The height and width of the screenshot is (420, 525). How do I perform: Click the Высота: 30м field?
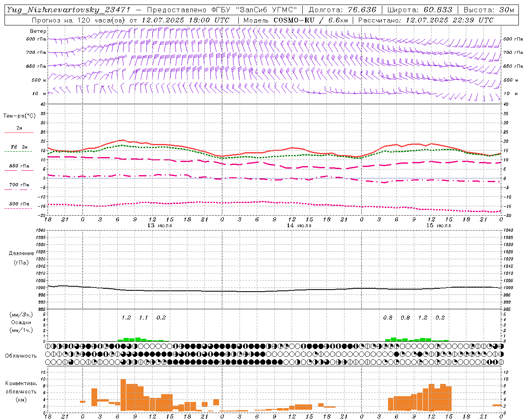[x=488, y=10]
